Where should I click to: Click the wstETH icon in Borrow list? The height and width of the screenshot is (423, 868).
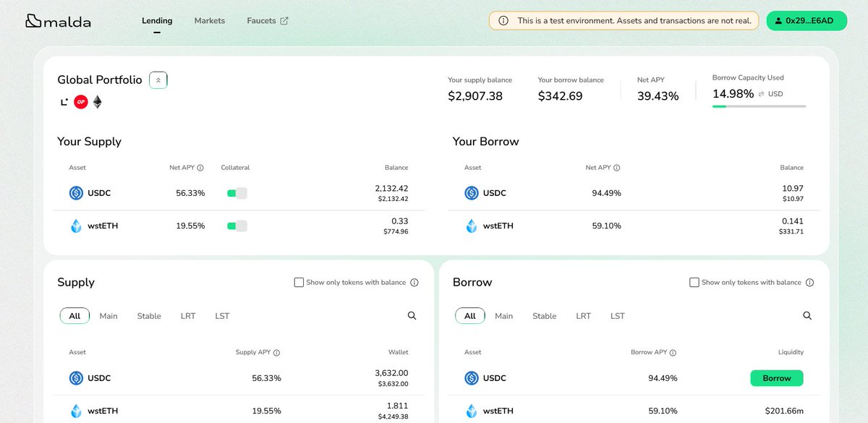click(472, 411)
